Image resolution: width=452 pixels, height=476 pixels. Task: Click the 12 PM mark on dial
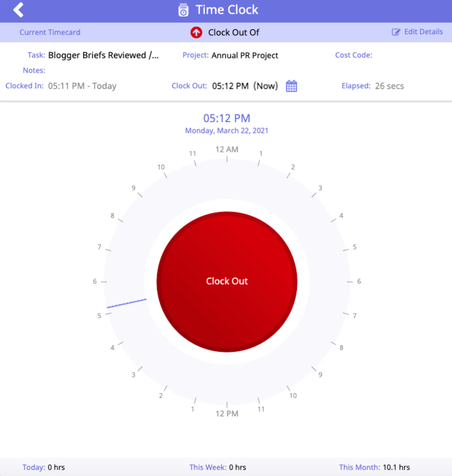coord(227,414)
